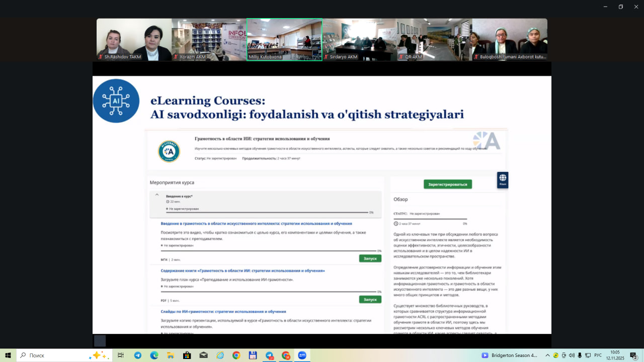Open the РУС keyboard layout selector
644x362 pixels.
point(598,355)
